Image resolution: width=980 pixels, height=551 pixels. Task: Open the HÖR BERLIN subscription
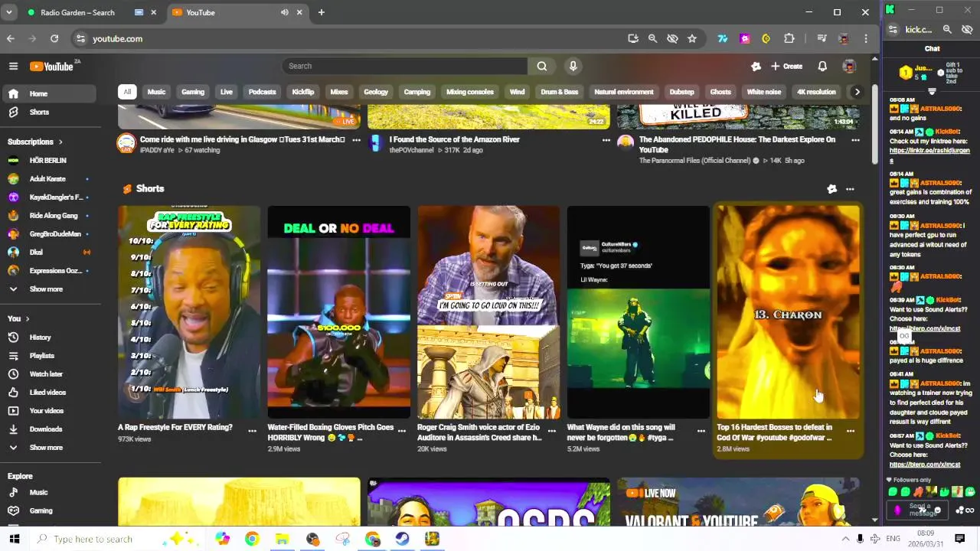[x=47, y=161]
